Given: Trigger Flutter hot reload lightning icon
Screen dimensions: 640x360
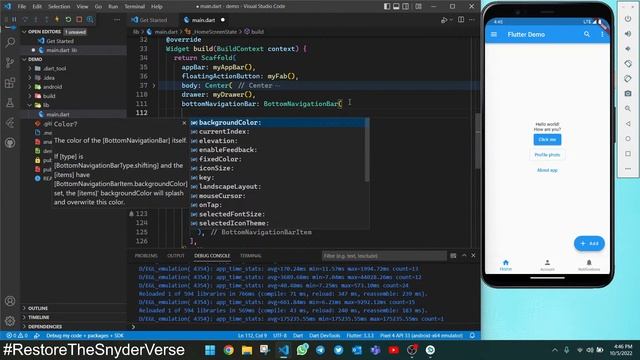Looking at the screenshot, I should (57, 20).
